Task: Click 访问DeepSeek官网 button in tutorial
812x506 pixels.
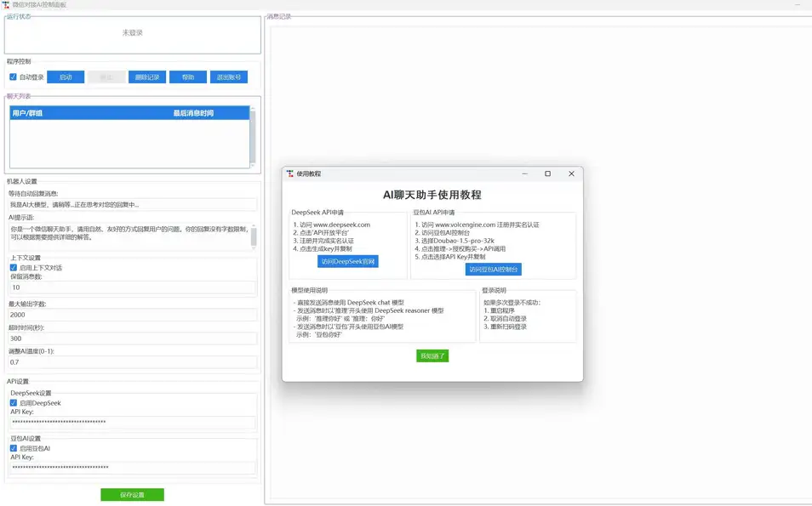Action: [347, 262]
